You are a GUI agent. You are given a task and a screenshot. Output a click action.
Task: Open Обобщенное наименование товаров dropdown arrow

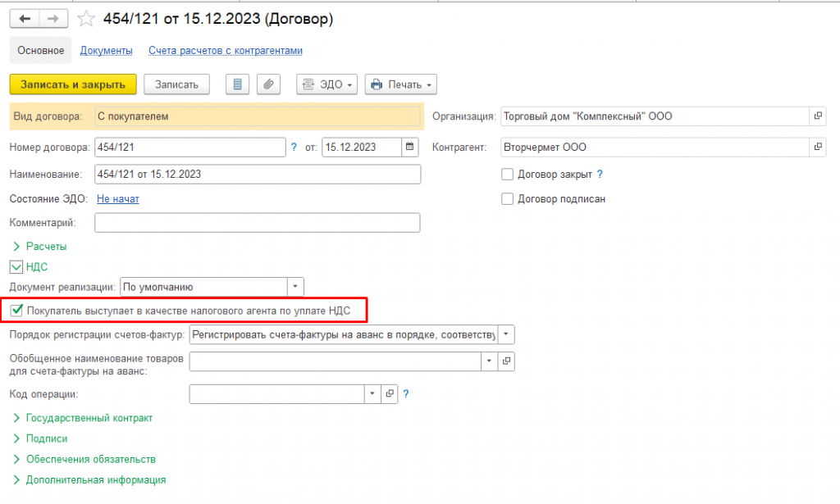click(489, 361)
